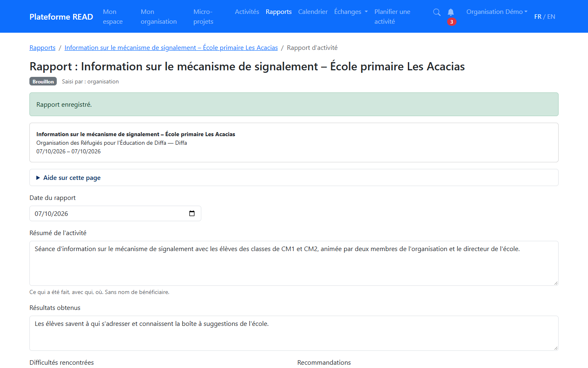Click the 'Sans nom de bénéficiaire' hint text
Screen dimensions: 588x368
click(x=137, y=292)
